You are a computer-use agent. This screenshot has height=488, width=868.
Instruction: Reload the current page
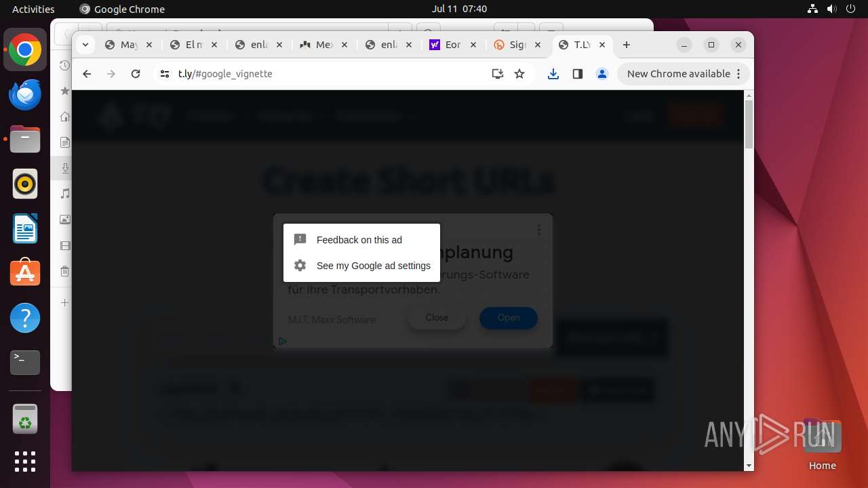(x=136, y=74)
